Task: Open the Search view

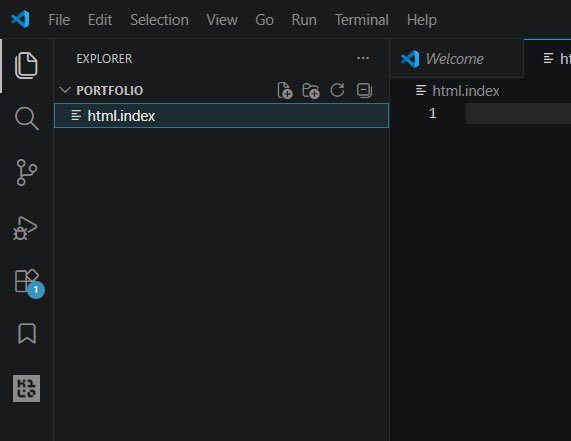Action: click(27, 118)
